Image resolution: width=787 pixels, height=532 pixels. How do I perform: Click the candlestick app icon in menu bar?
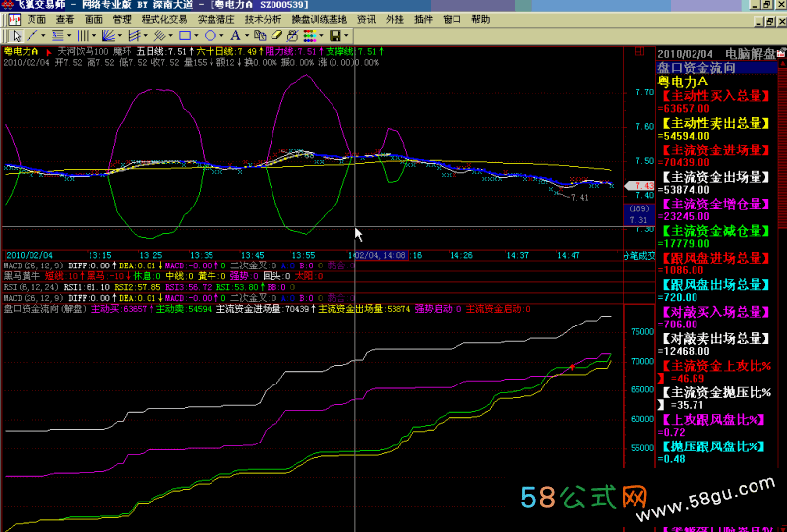(15, 20)
